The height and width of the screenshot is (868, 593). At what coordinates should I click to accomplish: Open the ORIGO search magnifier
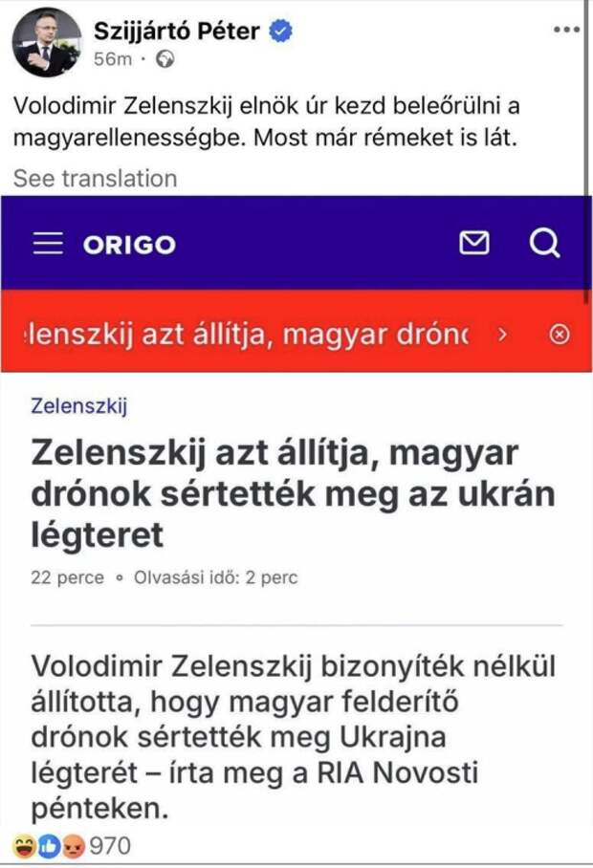click(544, 245)
